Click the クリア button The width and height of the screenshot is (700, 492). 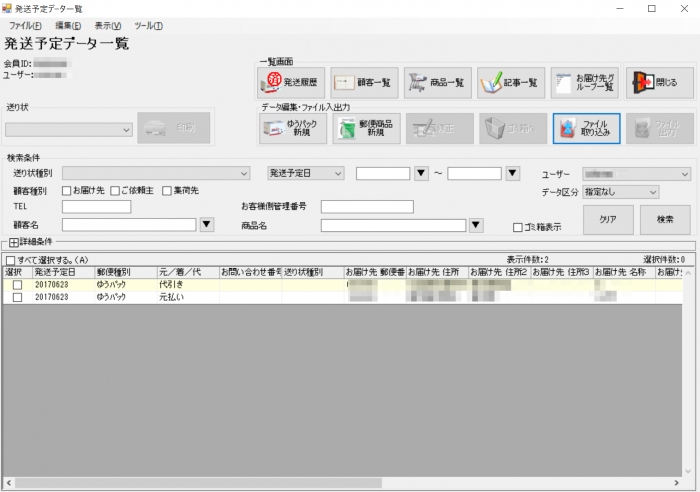click(x=608, y=220)
